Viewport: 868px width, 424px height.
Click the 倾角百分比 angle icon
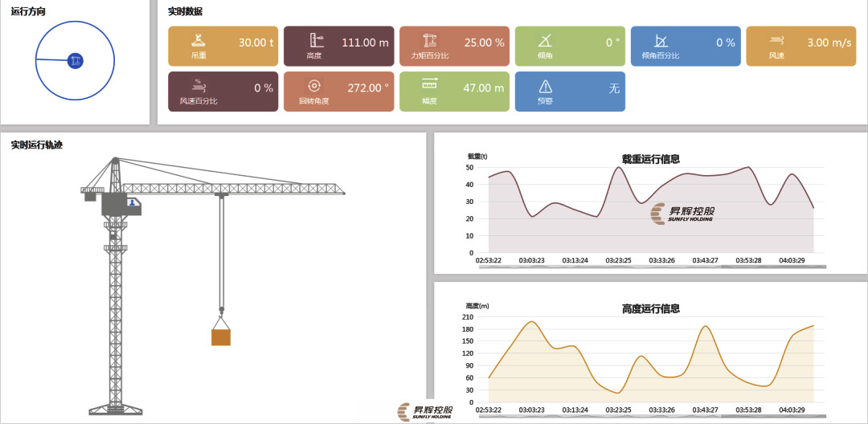(x=661, y=39)
